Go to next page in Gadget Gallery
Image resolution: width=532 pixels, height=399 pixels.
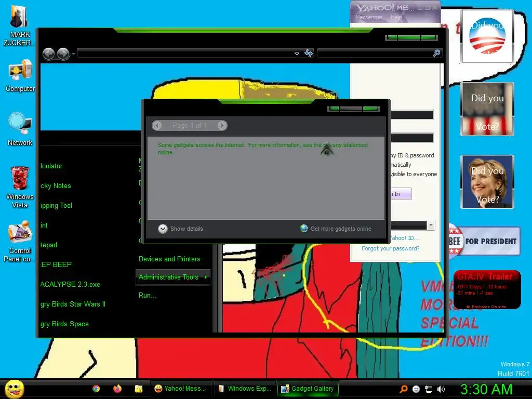pos(222,126)
